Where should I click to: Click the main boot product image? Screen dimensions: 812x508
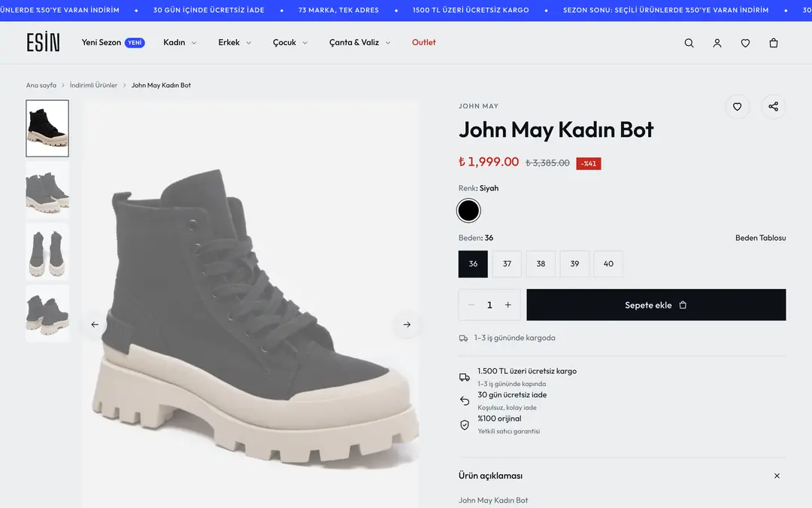[x=250, y=305]
